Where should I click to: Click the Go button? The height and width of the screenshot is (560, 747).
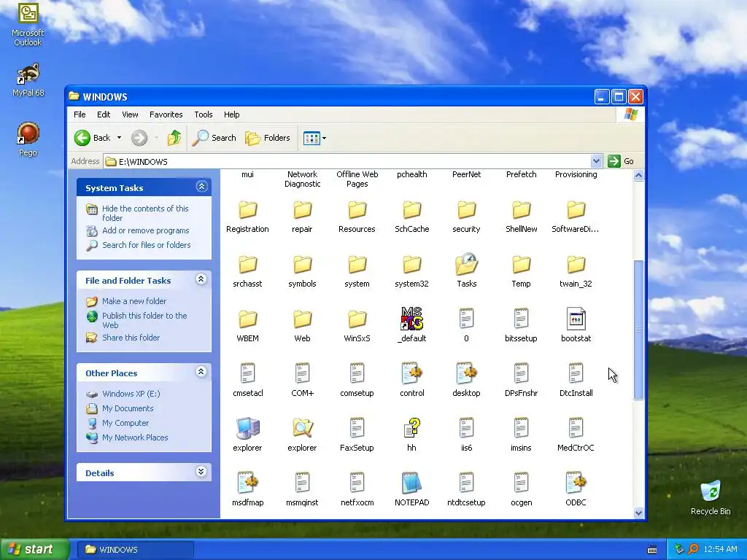coord(621,161)
